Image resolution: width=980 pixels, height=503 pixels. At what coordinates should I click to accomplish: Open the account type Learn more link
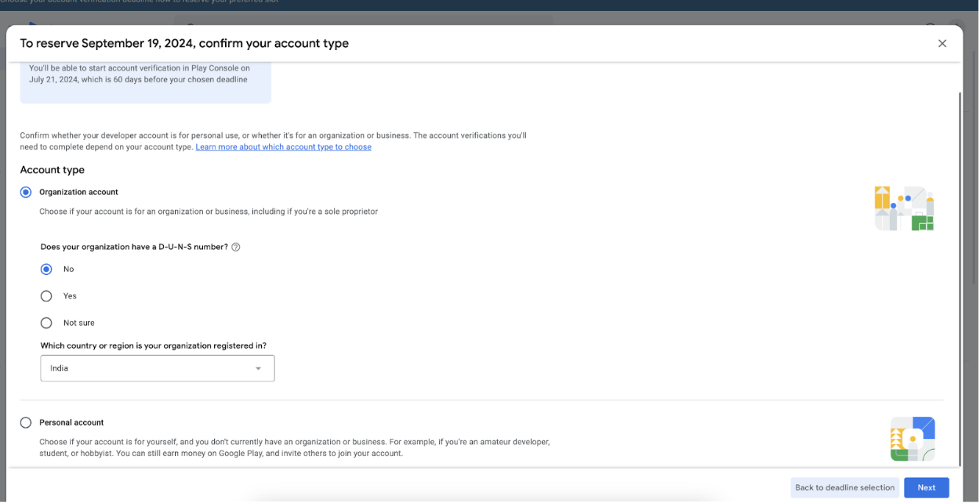click(283, 147)
